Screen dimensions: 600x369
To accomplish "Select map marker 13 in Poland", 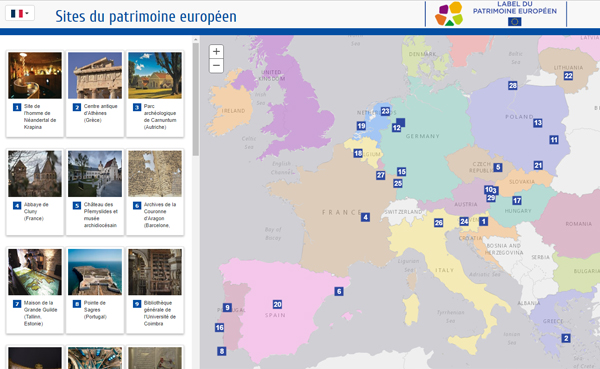I will pyautogui.click(x=538, y=122).
